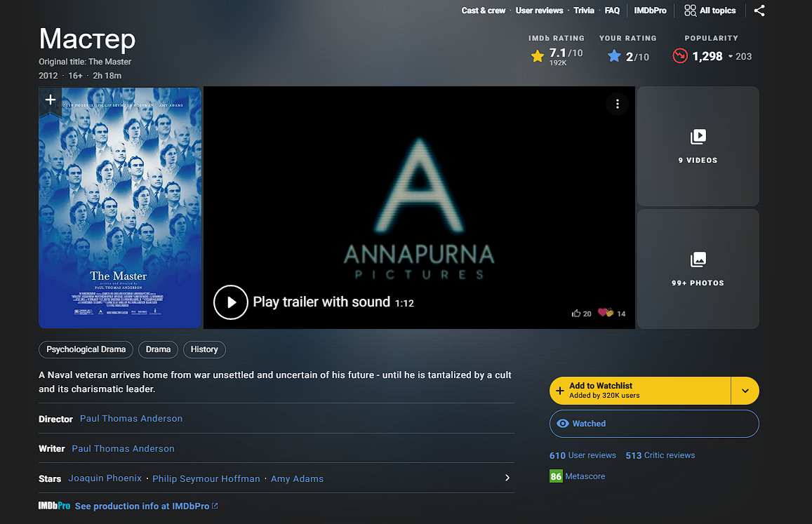812x524 pixels.
Task: Open Amy Adams's page
Action: (298, 478)
